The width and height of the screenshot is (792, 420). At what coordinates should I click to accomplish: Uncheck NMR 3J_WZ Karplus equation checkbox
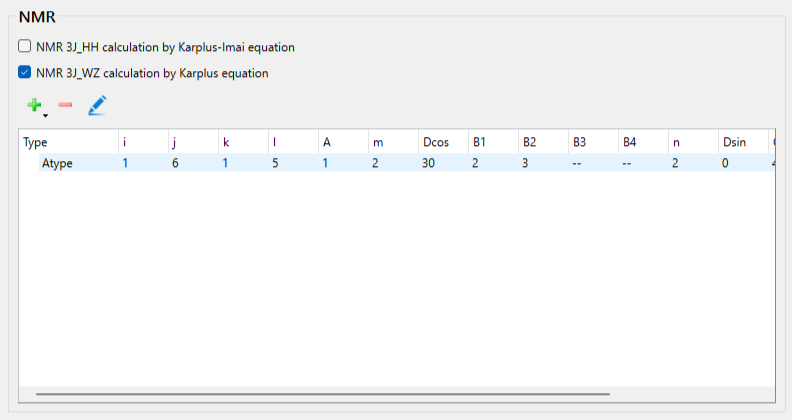point(25,73)
